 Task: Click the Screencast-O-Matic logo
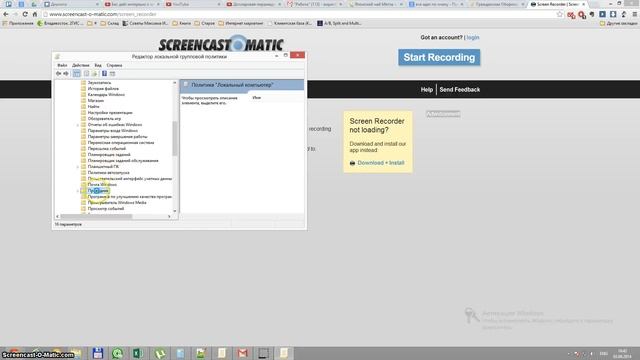tap(221, 44)
